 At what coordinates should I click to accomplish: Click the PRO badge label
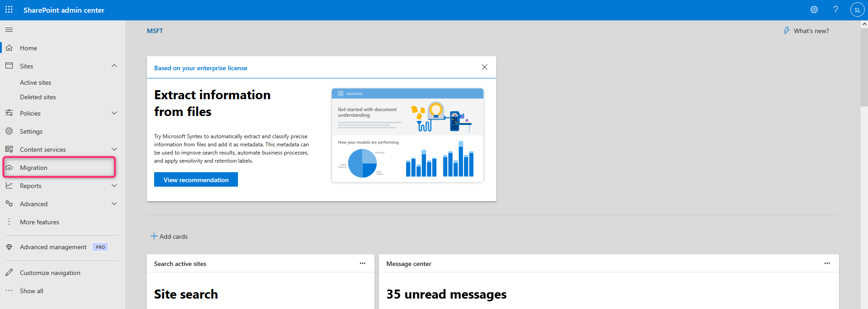point(100,247)
